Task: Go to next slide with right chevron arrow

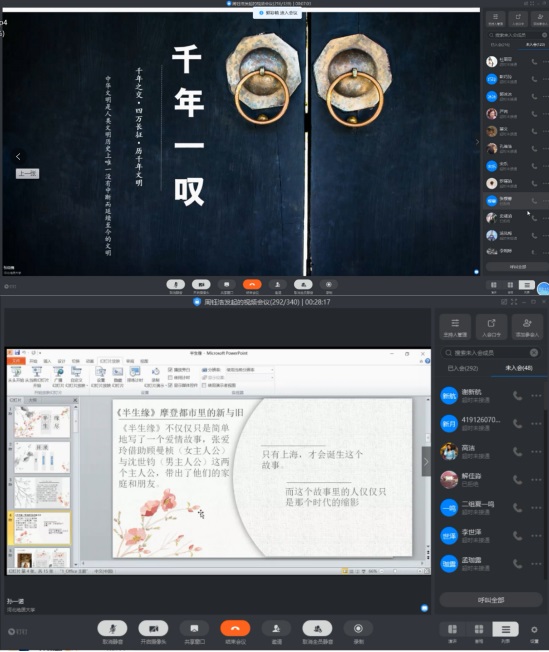Action: tap(426, 461)
